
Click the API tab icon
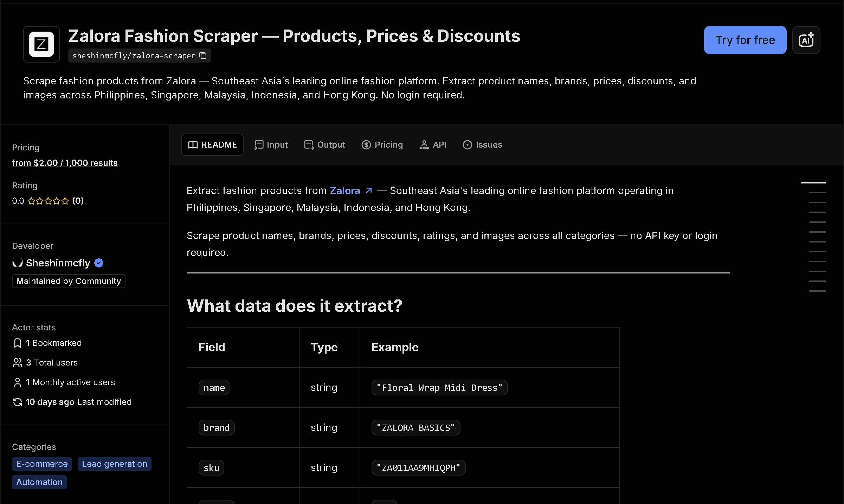(424, 145)
